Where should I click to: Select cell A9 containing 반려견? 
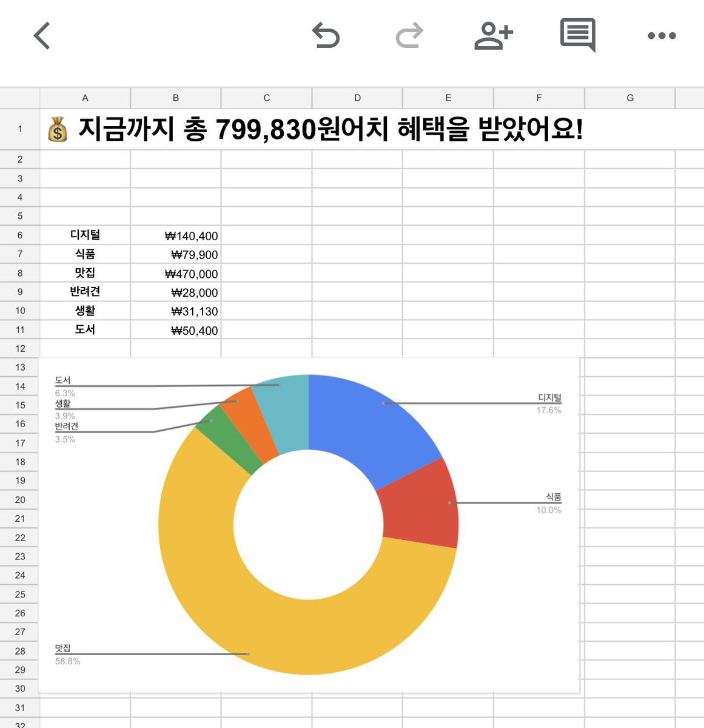pos(85,292)
